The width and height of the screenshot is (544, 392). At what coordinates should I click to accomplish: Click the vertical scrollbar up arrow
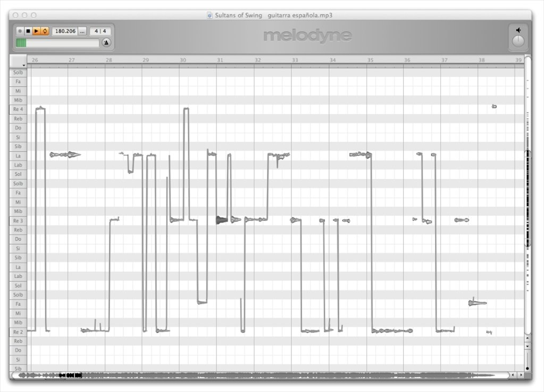coord(528,338)
